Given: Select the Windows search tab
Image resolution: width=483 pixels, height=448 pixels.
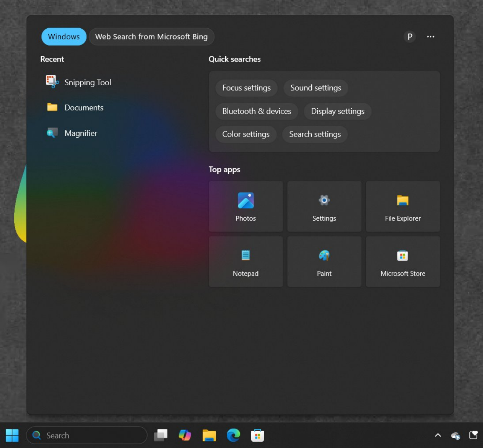Looking at the screenshot, I should click(64, 37).
